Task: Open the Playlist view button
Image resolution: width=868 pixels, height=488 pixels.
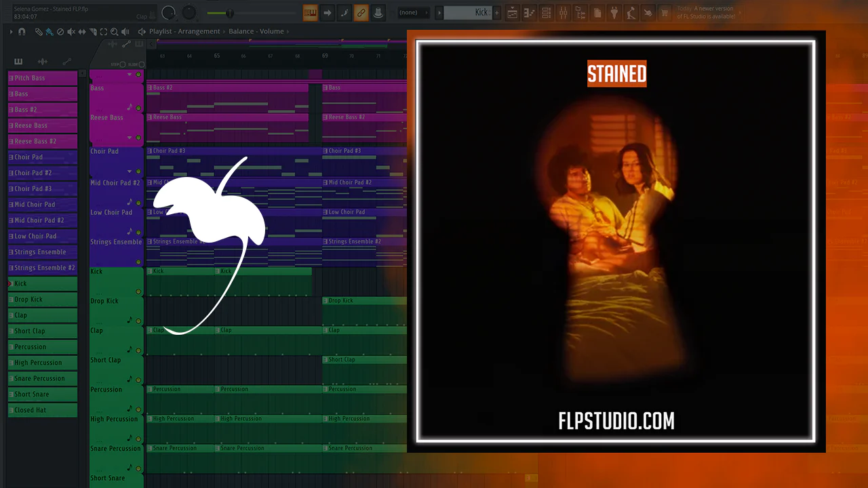Action: (513, 13)
